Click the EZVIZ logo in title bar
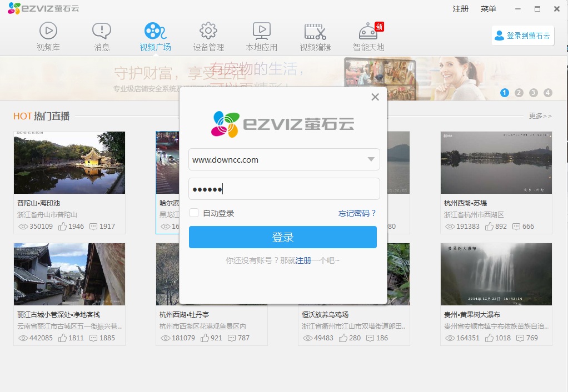568x392 pixels. pos(43,8)
